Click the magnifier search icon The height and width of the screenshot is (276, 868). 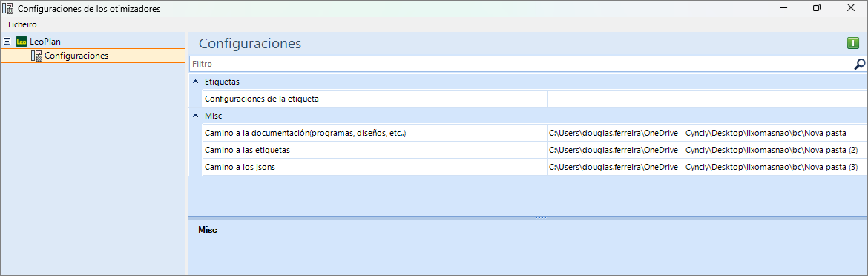(x=859, y=64)
